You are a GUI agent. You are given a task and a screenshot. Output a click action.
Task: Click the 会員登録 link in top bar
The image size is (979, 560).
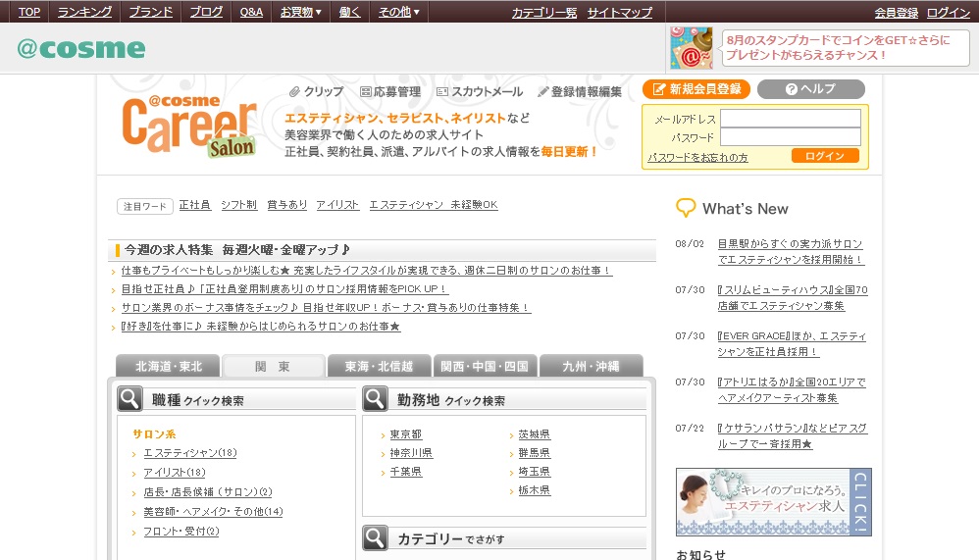896,13
